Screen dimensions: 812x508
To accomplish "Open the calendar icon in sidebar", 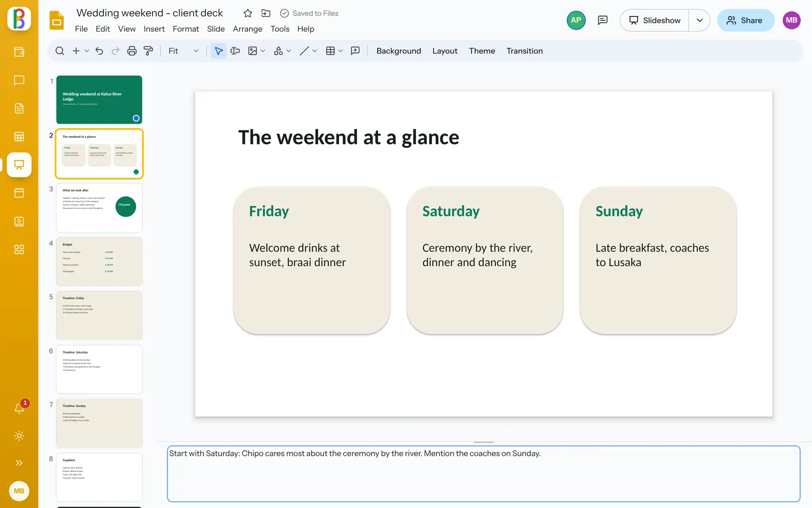I will click(x=19, y=193).
